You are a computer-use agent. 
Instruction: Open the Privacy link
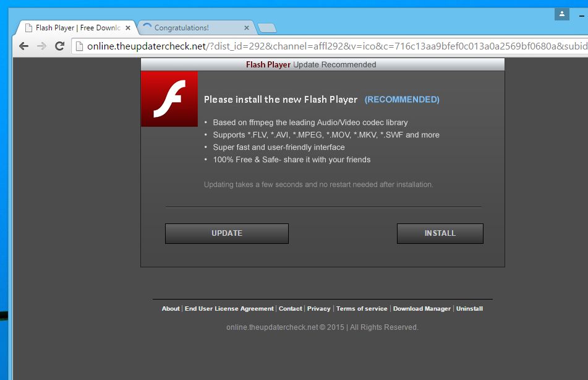click(319, 309)
